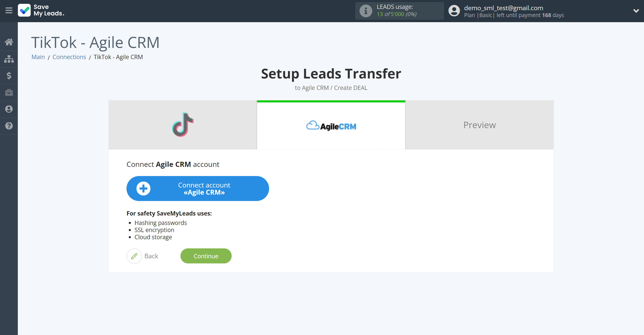
Task: Click the Connections breadcrumb link
Action: (x=69, y=57)
